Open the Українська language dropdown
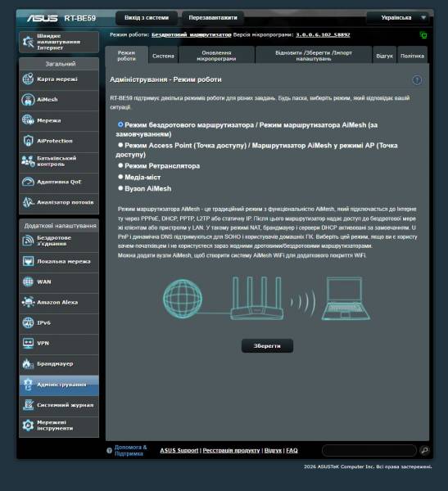Screen dimensions: 448x491 400,17
